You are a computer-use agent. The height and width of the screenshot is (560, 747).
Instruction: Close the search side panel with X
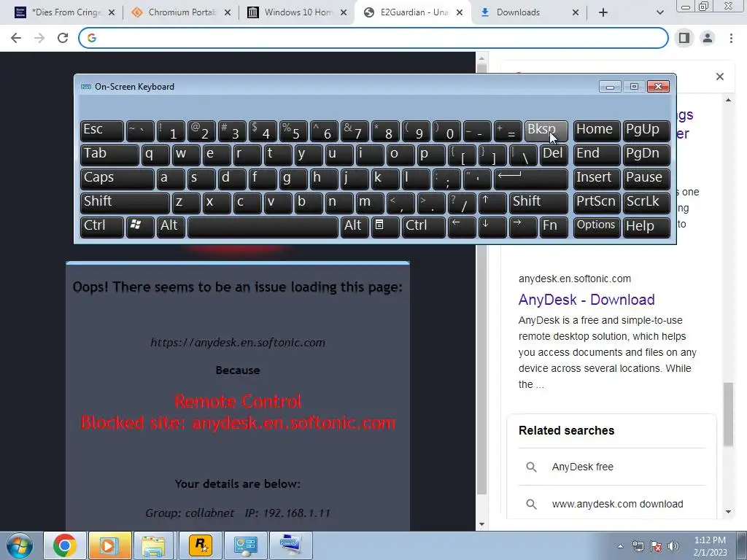click(720, 77)
